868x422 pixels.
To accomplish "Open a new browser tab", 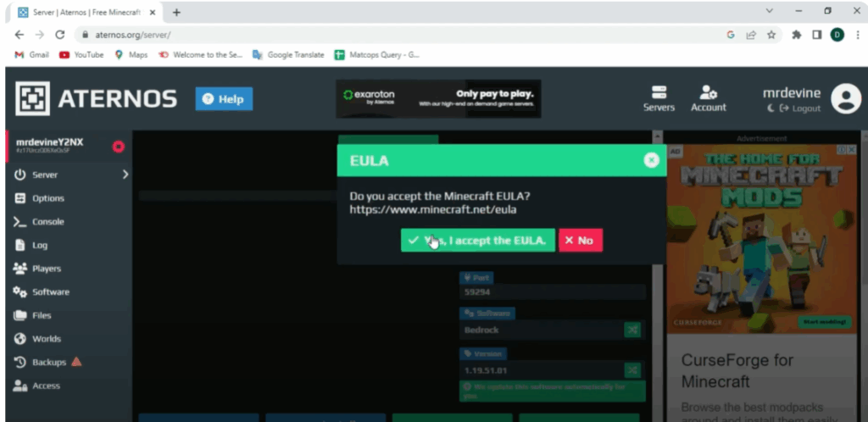I will (176, 12).
